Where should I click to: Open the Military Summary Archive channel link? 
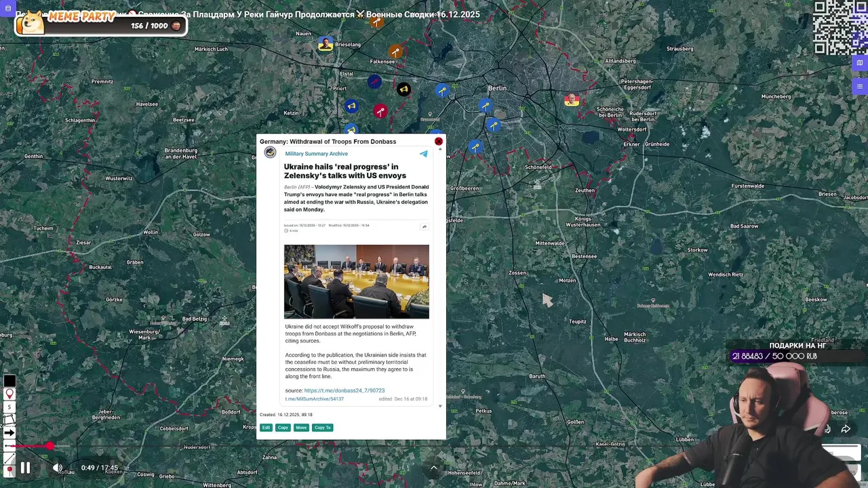coord(316,154)
